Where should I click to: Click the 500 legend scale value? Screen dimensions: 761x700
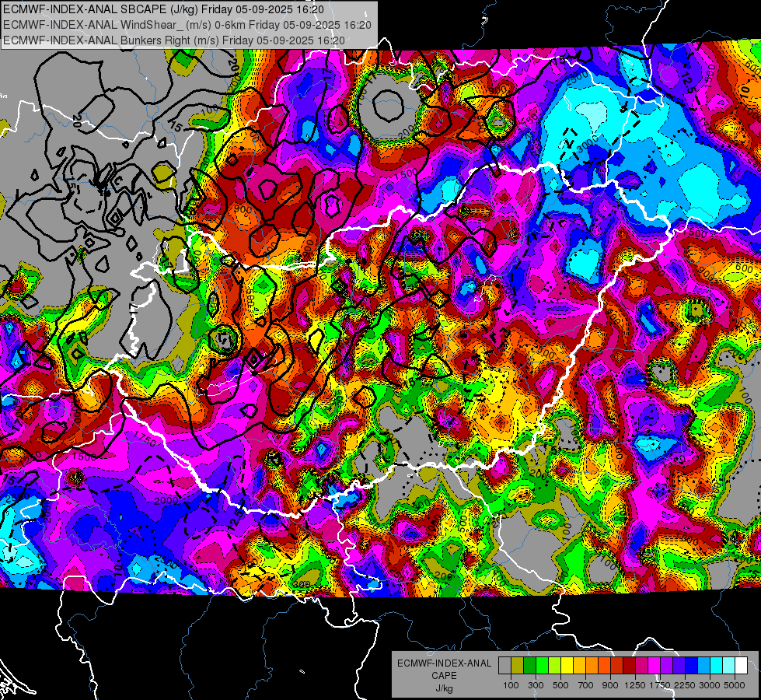pos(560,685)
